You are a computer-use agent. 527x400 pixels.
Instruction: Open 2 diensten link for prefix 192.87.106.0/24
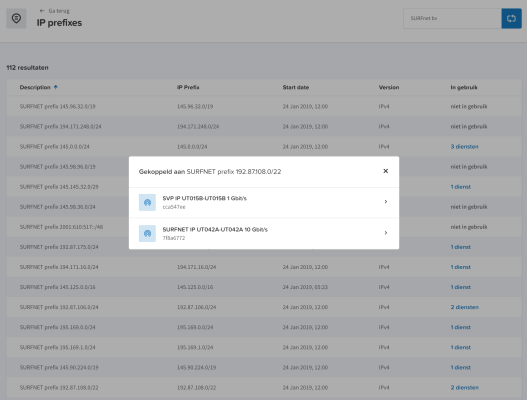tap(464, 307)
